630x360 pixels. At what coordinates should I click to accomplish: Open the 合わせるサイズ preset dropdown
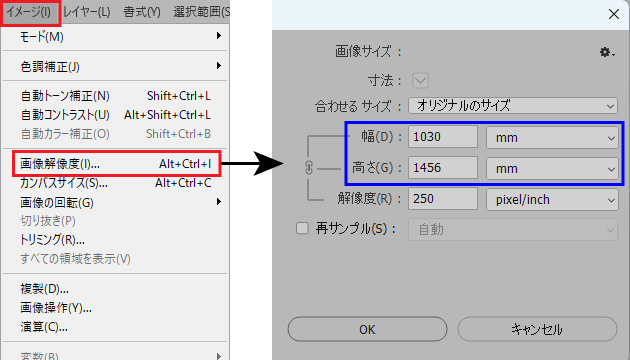(x=513, y=106)
